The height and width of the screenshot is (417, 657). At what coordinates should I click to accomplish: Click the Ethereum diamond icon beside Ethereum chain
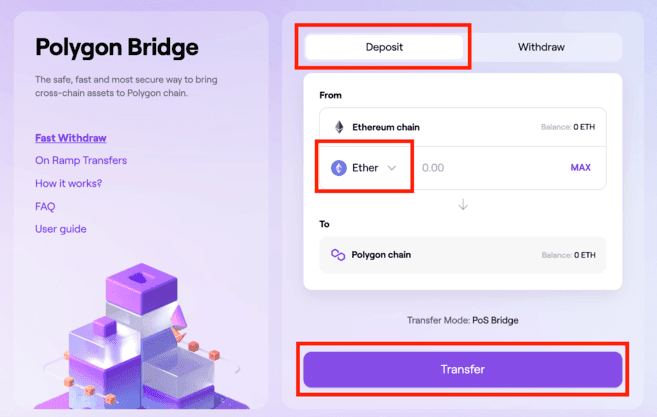pyautogui.click(x=338, y=128)
